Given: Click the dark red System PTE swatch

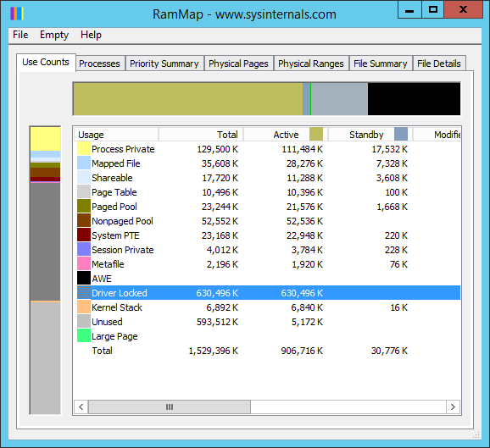Looking at the screenshot, I should 84,235.
